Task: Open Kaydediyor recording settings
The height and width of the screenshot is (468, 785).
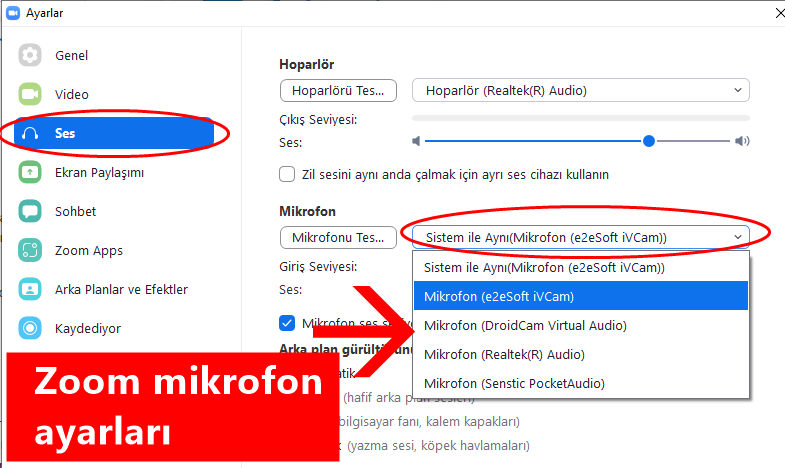Action: click(x=88, y=329)
